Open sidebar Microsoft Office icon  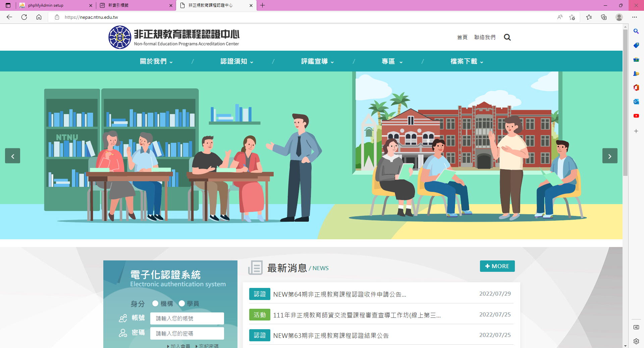(x=636, y=88)
